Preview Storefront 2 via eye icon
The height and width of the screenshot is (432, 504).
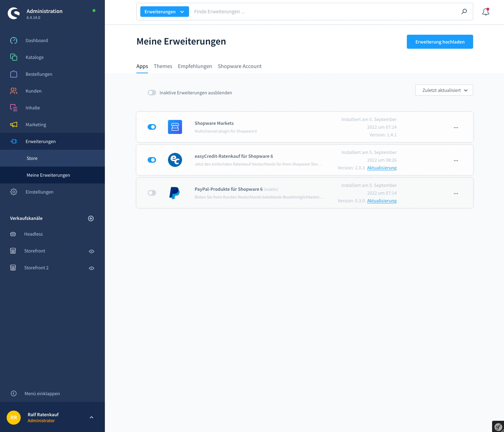tap(92, 268)
